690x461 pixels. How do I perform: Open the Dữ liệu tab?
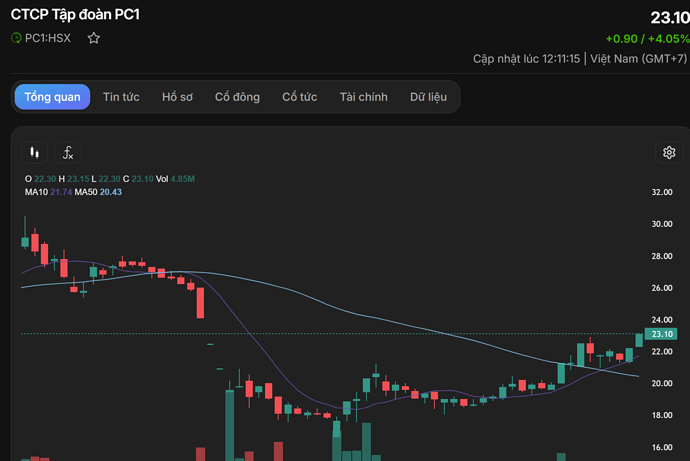(x=428, y=97)
